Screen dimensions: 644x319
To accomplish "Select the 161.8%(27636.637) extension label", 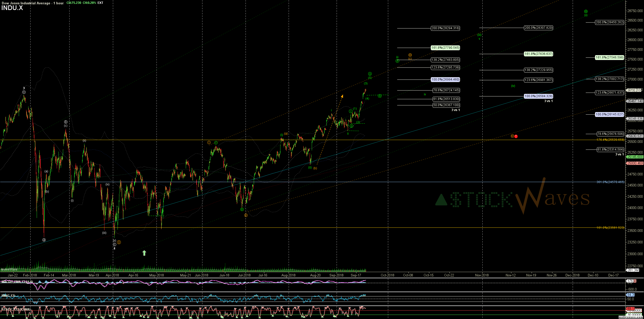I will (538, 54).
